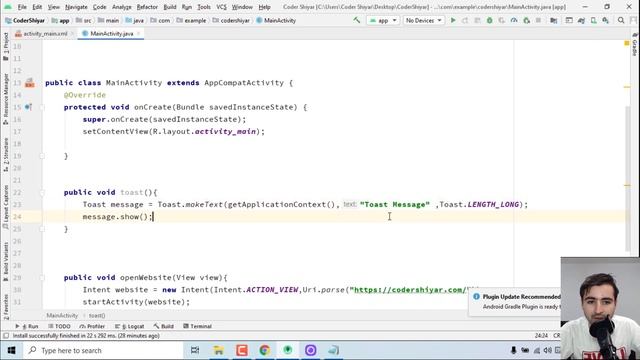
Task: Toggle the Gradle side panel
Action: coord(635,45)
